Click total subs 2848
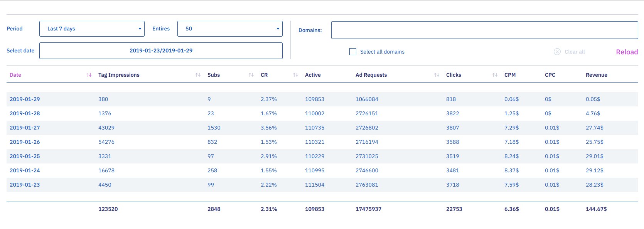644x229 pixels. tap(214, 209)
